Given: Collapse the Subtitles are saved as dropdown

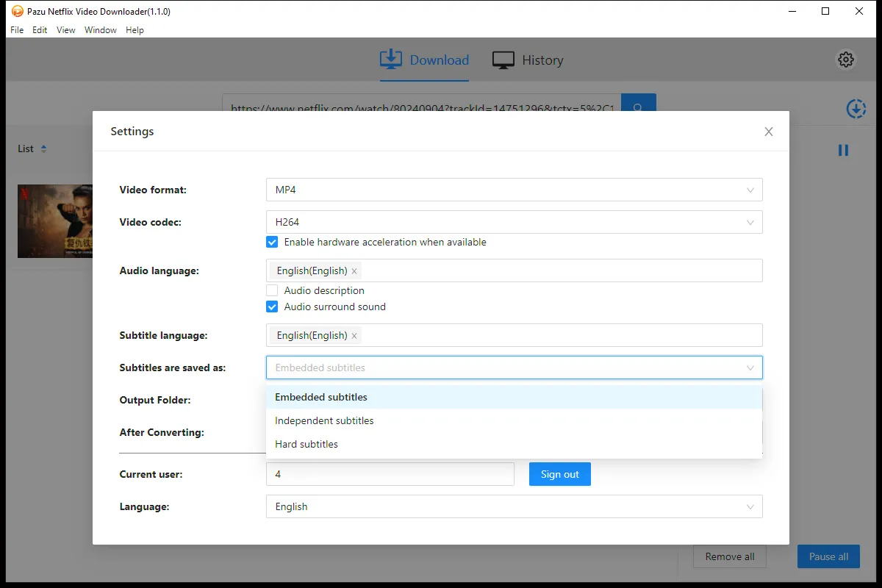Looking at the screenshot, I should (x=514, y=367).
